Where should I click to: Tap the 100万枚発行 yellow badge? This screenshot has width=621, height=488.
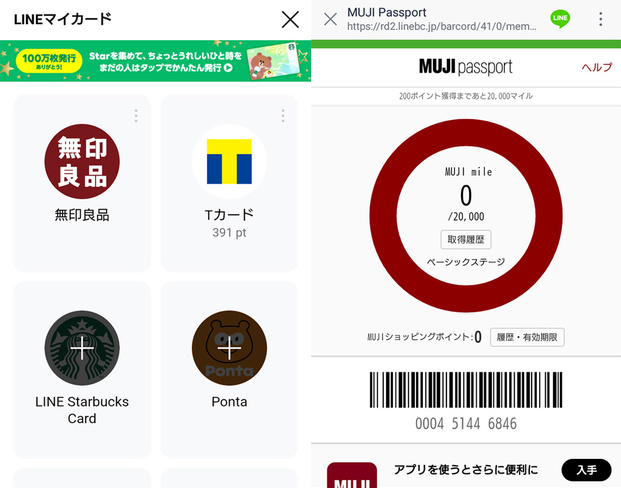coord(49,61)
